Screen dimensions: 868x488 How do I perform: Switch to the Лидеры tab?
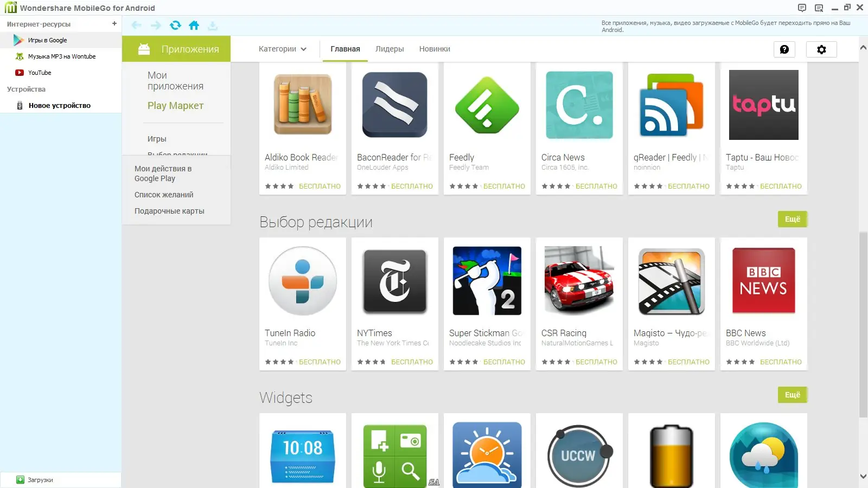click(x=390, y=49)
